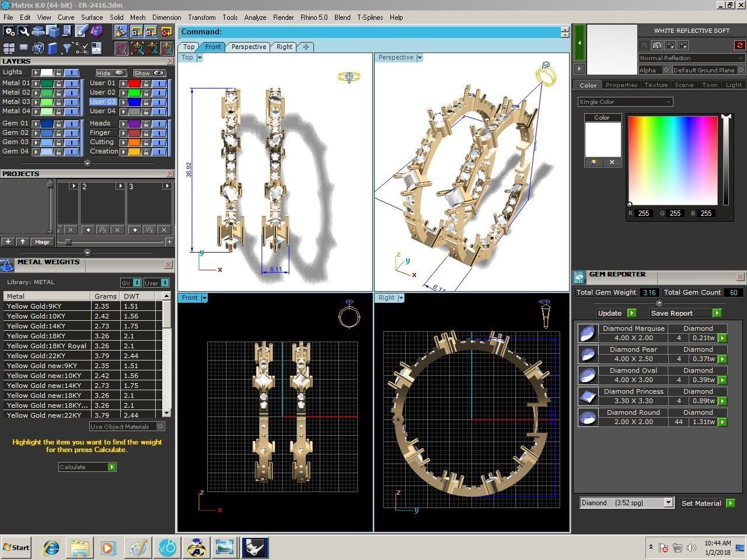
Task: Click the color wheel icon under Color swatch
Action: pos(594,162)
